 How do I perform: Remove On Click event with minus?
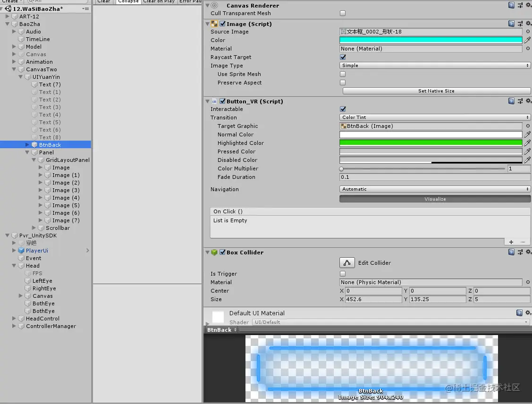tap(523, 242)
